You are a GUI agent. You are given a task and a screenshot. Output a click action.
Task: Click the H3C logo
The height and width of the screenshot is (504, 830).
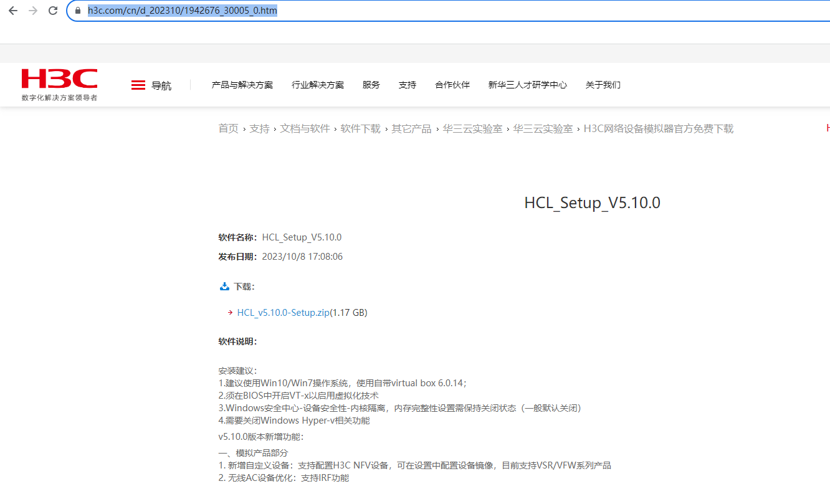point(59,79)
